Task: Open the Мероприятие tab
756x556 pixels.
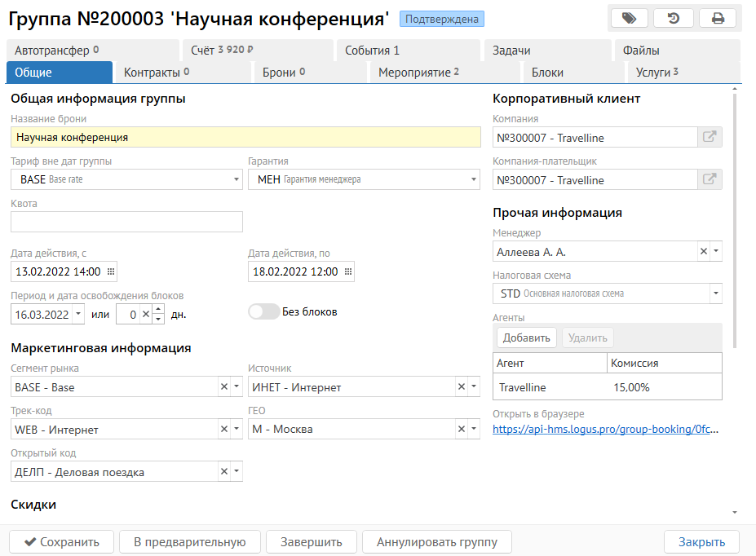Action: [418, 73]
